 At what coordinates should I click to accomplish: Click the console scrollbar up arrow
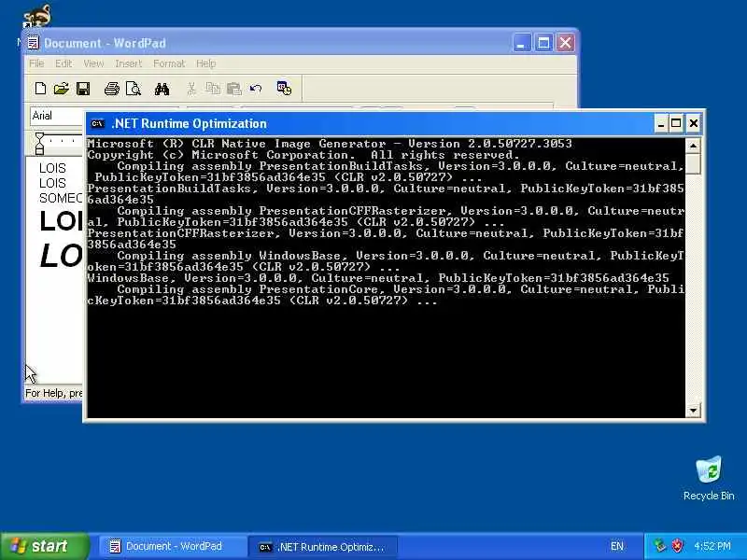693,146
